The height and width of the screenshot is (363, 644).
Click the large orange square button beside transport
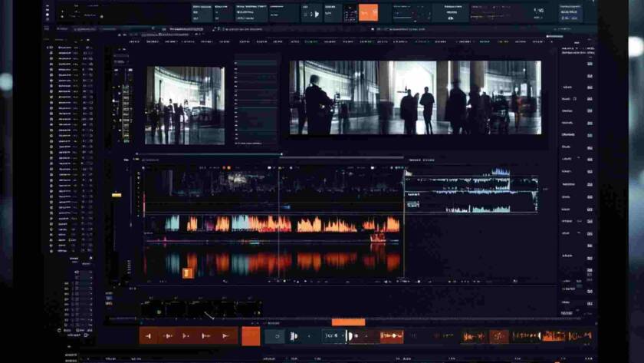(x=251, y=336)
